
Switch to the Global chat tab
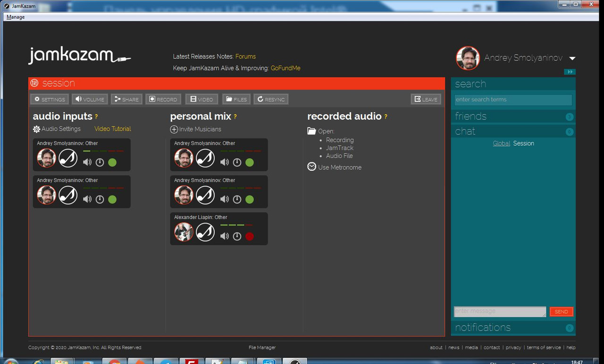coord(501,143)
